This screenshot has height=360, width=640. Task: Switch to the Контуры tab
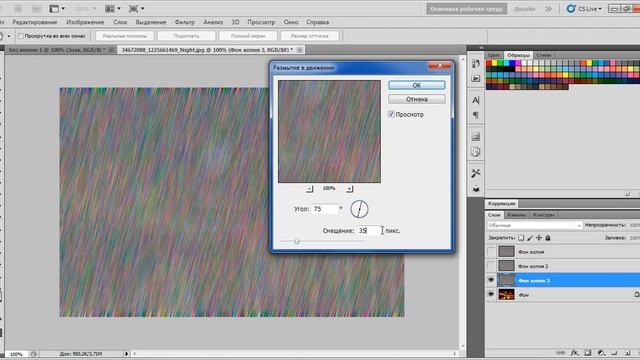pos(544,215)
